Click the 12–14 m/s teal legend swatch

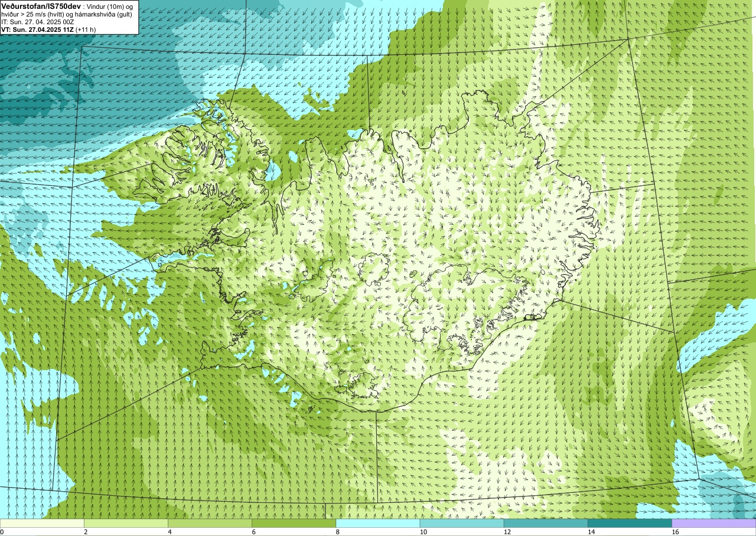[x=546, y=523]
